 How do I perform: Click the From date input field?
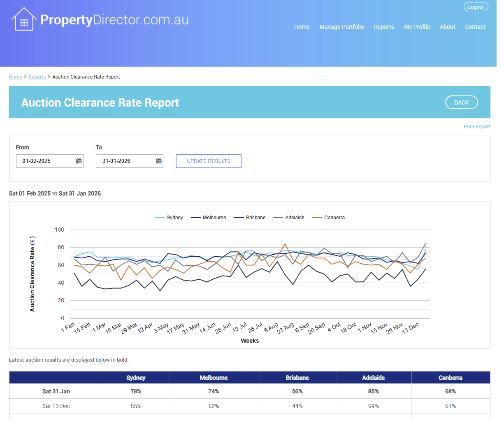45,161
